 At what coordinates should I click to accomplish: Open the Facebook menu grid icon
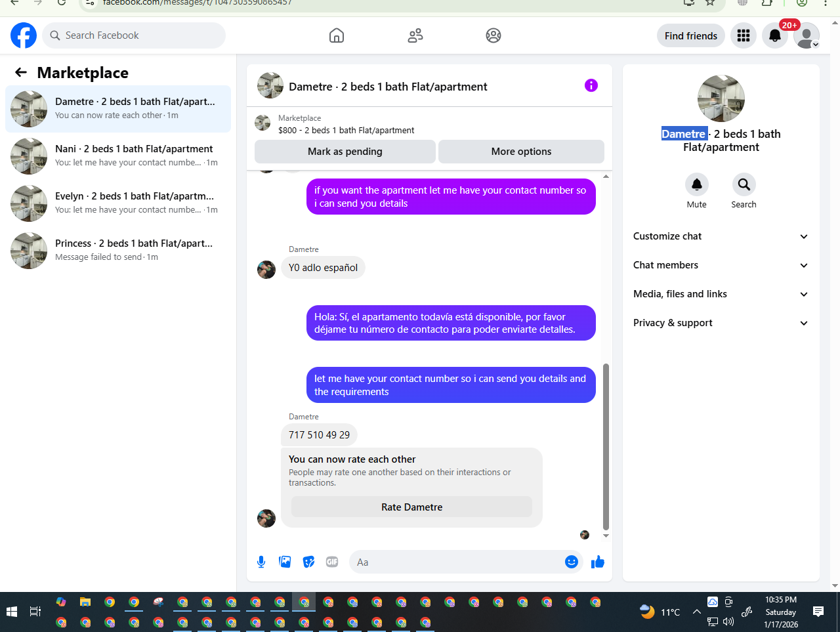(x=744, y=35)
